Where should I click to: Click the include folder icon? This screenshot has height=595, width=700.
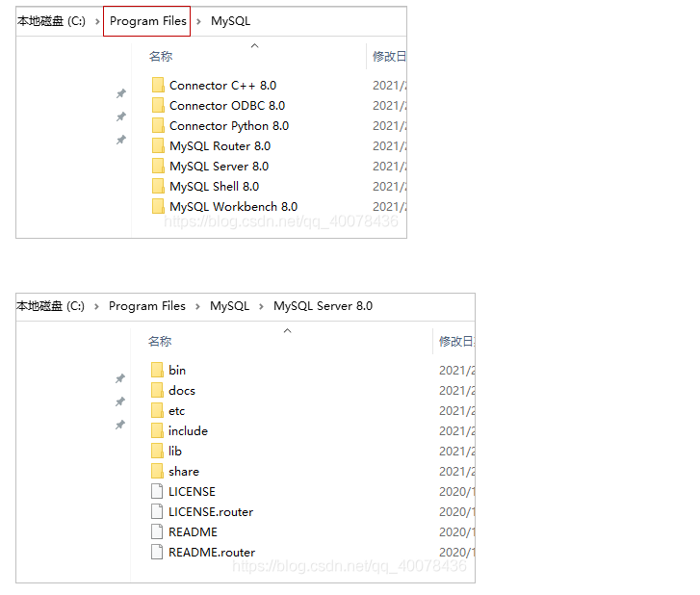point(157,430)
